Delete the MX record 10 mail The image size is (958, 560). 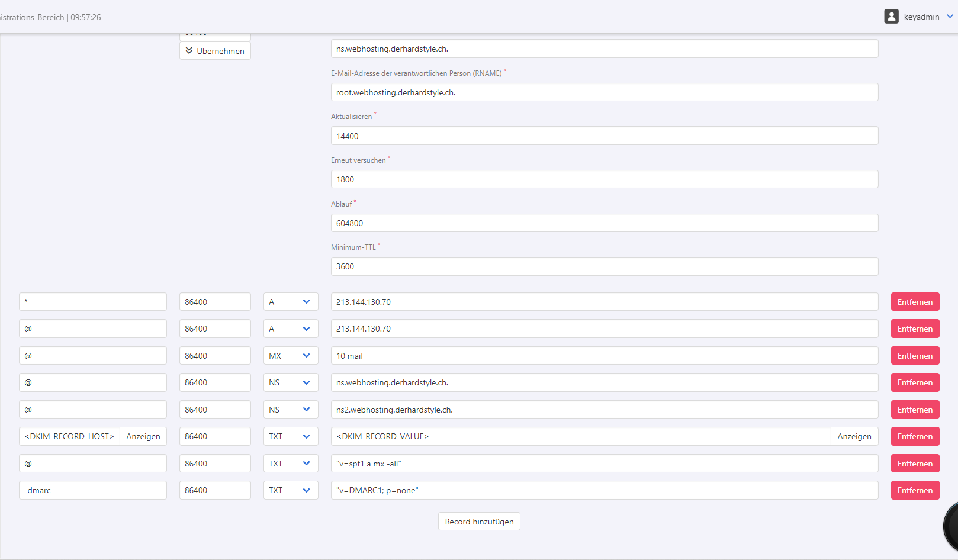pos(915,356)
